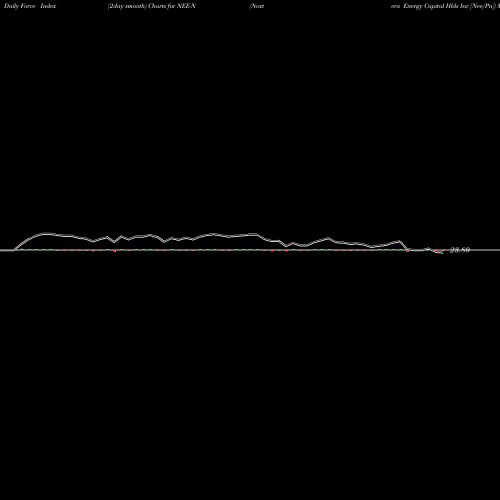Click the '(Next' text in header
This screenshot has height=500, width=500.
[257, 6]
